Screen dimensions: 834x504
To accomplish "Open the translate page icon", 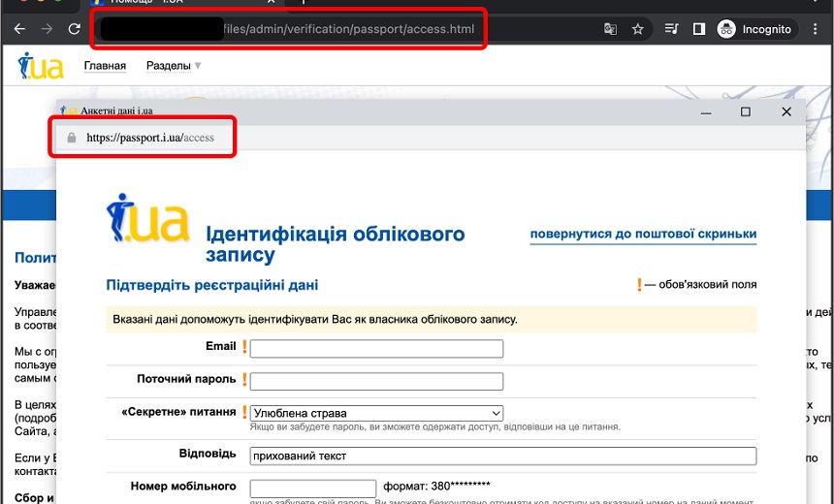I will click(x=610, y=29).
